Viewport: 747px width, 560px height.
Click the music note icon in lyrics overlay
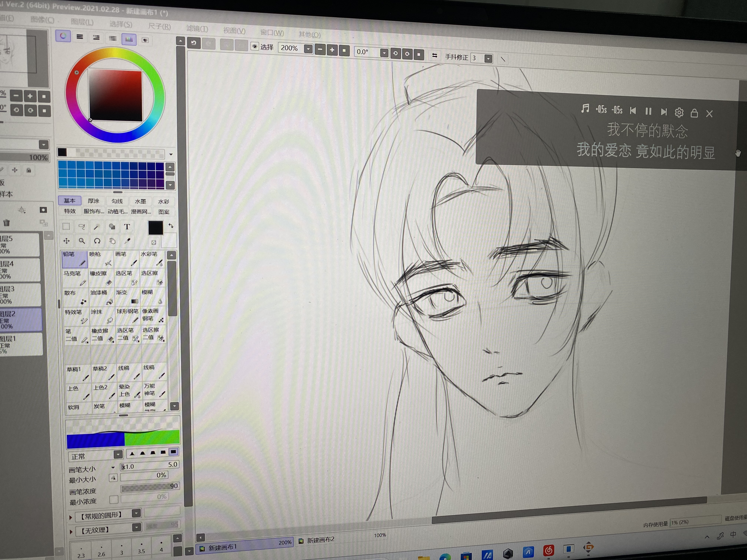(585, 108)
